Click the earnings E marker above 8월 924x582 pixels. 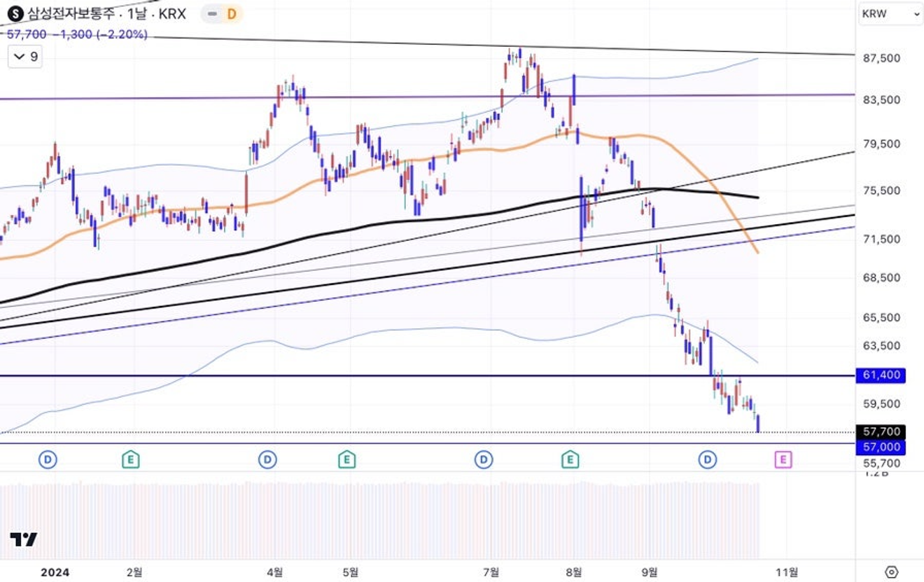[x=570, y=459]
